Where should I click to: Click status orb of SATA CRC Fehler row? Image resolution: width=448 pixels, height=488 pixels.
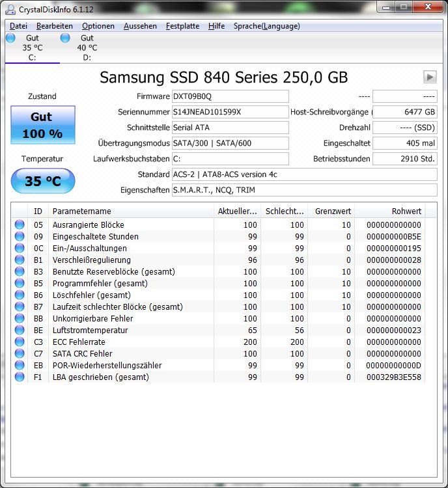[x=20, y=353]
